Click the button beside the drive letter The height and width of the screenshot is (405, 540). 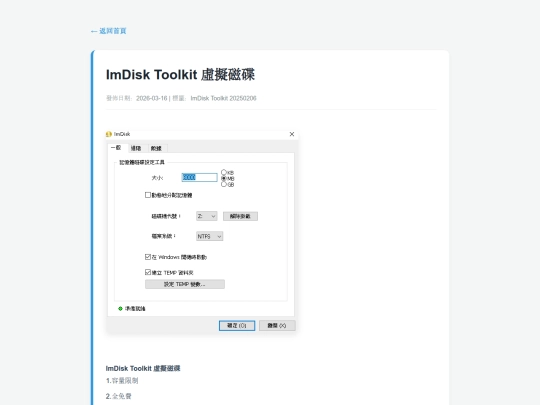(x=240, y=216)
